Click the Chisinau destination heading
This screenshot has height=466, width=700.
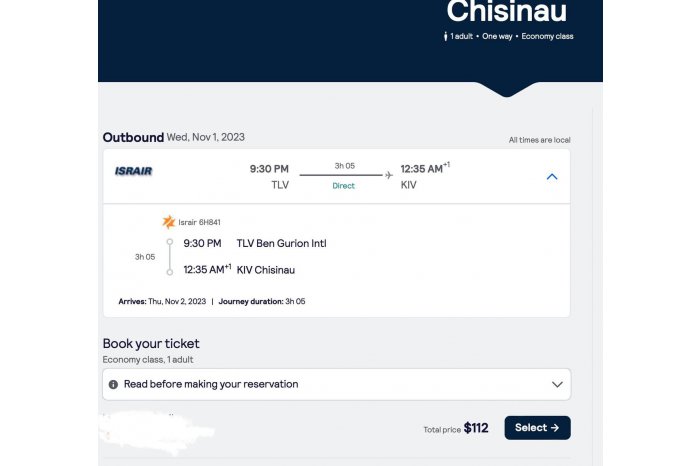[506, 12]
